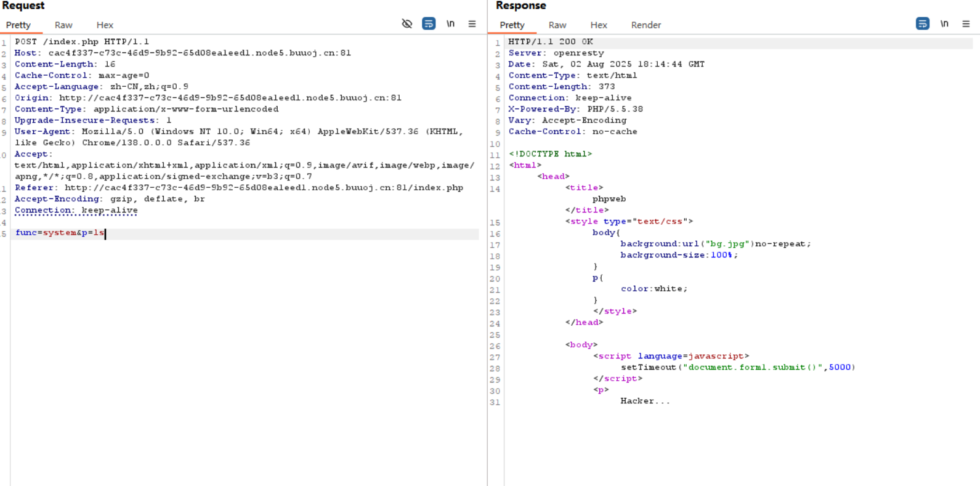Click Accept-Encoding gzip, deflate, br line
This screenshot has width=980, height=486.
(x=110, y=199)
